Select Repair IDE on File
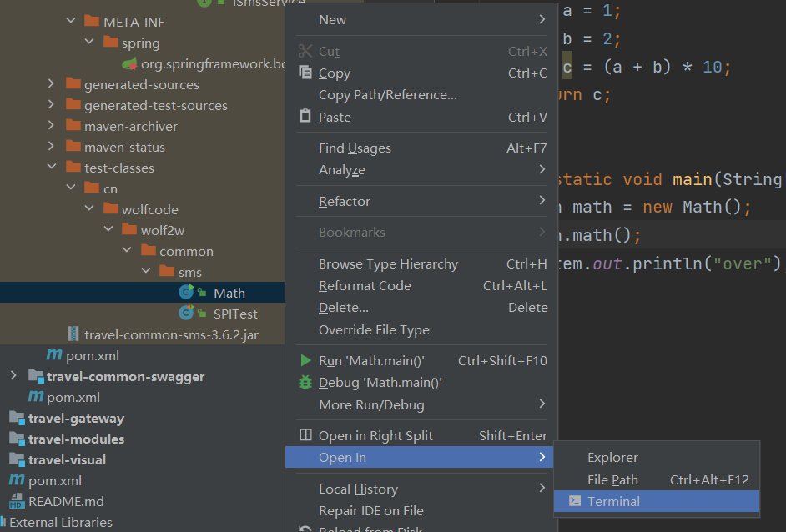Screen dimensions: 786x532 421,511
